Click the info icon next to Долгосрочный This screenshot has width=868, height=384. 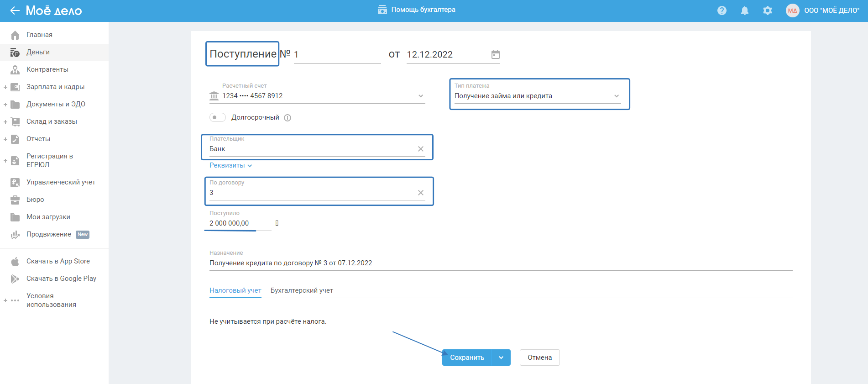(288, 118)
